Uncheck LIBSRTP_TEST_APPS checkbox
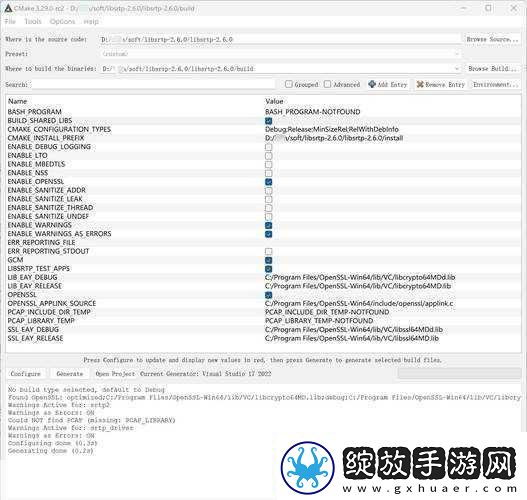Viewport: 527px width, 500px height. click(268, 269)
